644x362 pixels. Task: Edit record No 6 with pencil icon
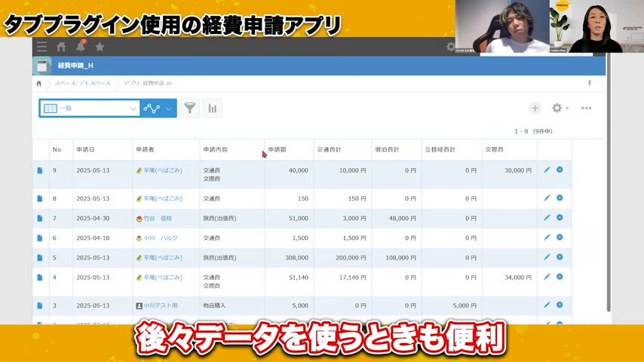(x=547, y=237)
